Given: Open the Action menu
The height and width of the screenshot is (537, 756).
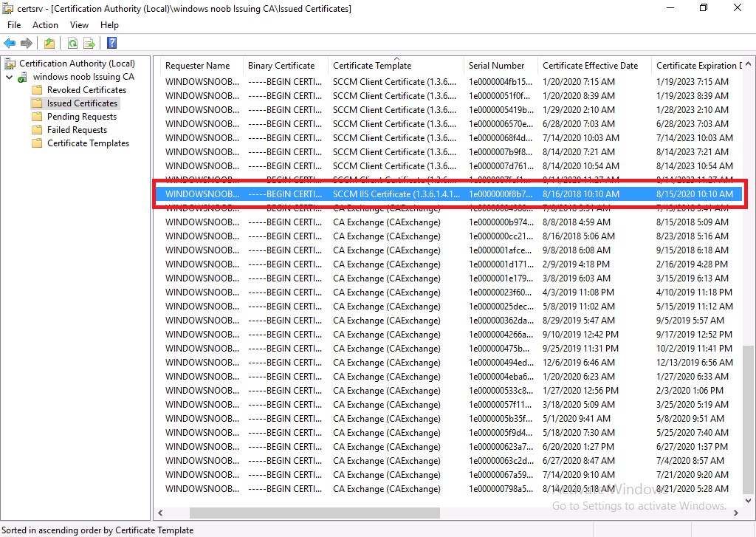Looking at the screenshot, I should tap(45, 25).
